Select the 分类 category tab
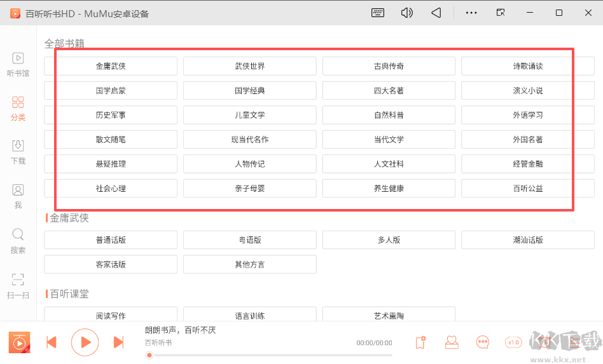The image size is (603, 364). tap(18, 108)
